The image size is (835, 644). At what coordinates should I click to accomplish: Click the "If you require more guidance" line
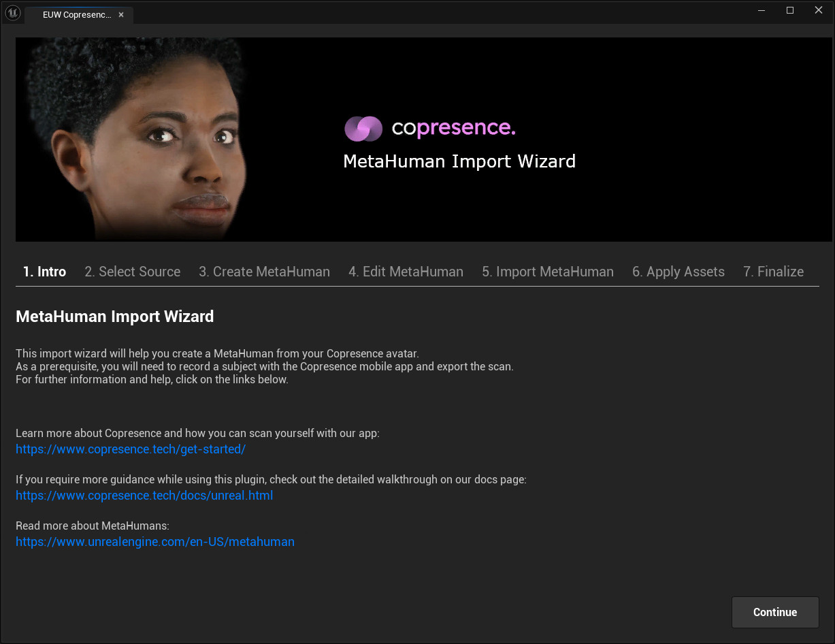[x=271, y=479]
